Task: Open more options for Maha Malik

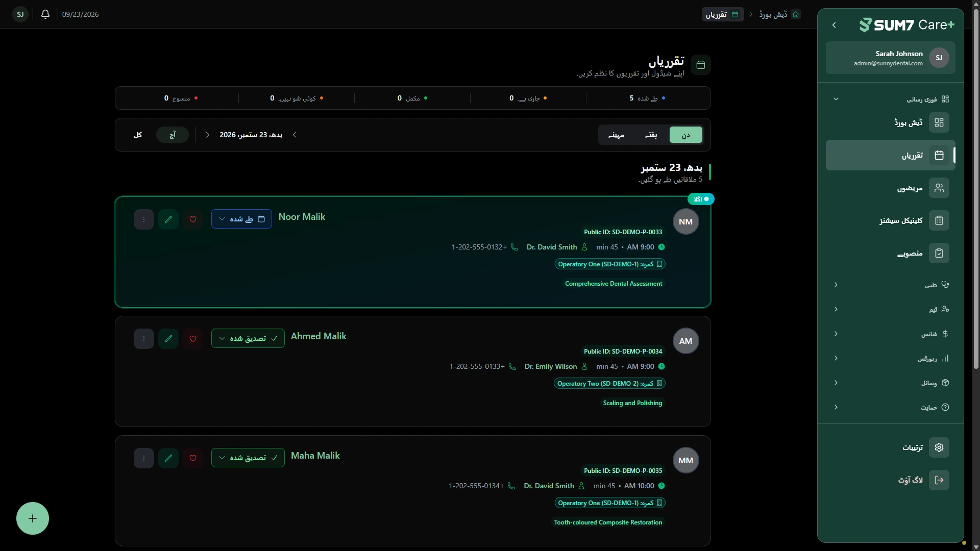Action: coord(144,458)
